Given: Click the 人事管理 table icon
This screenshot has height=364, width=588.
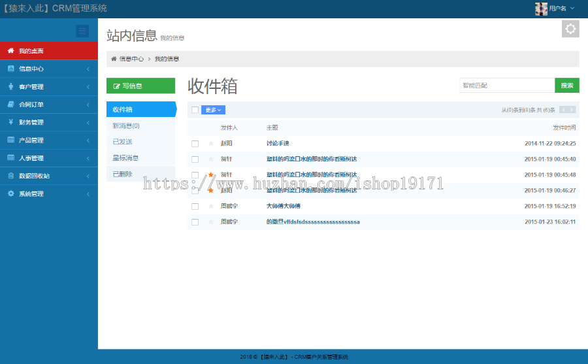Looking at the screenshot, I should [11, 158].
